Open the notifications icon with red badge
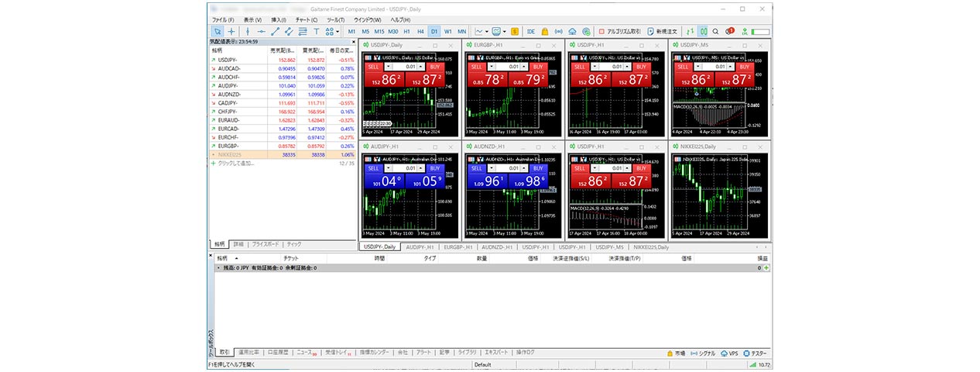Viewport: 980px width, 372px height. [x=729, y=32]
